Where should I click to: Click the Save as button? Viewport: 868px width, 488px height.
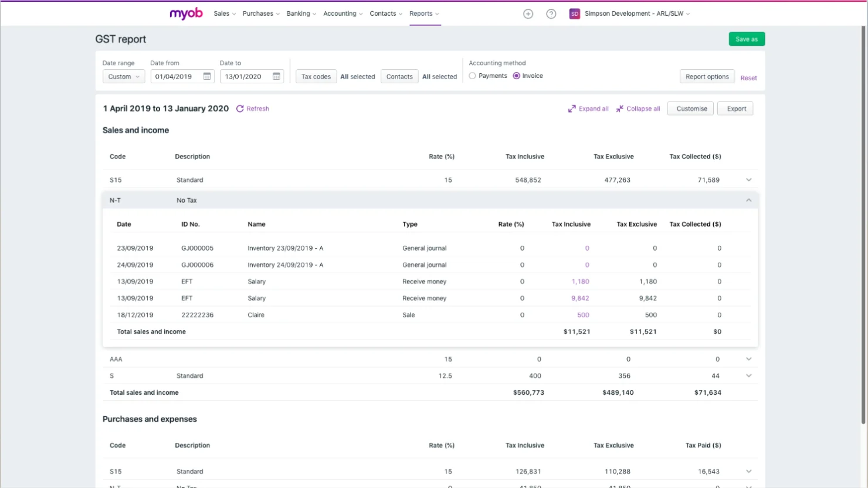pyautogui.click(x=746, y=39)
